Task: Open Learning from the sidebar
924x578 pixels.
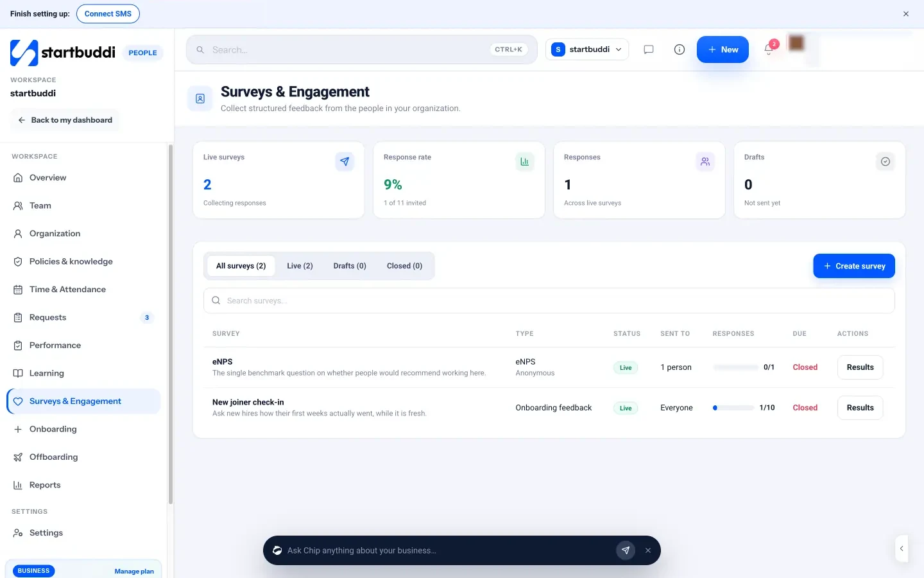Action: [x=83, y=373]
